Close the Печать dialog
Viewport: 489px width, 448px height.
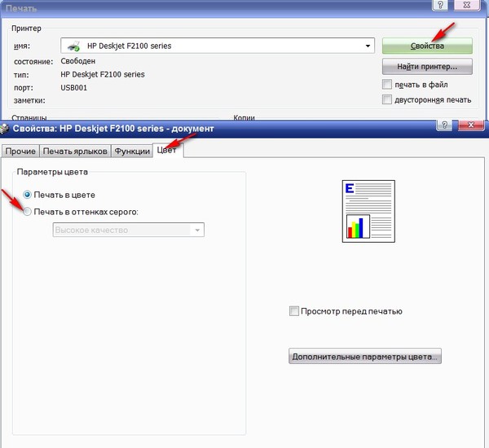[466, 5]
